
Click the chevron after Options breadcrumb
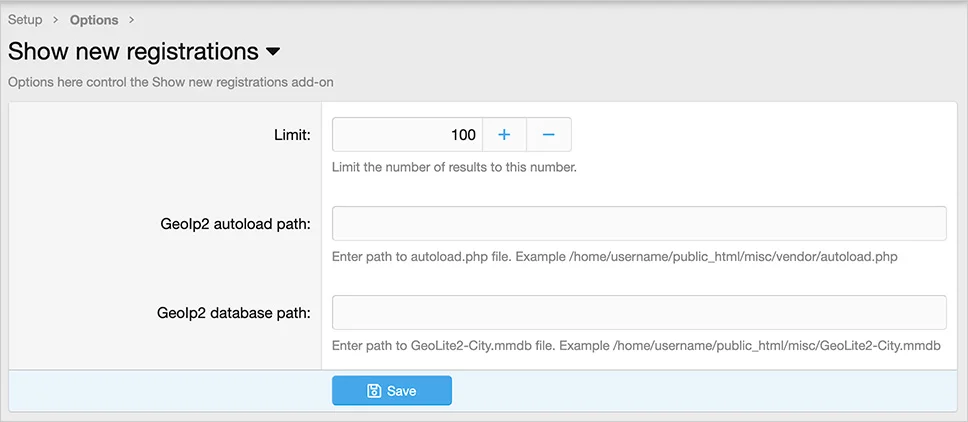(132, 20)
